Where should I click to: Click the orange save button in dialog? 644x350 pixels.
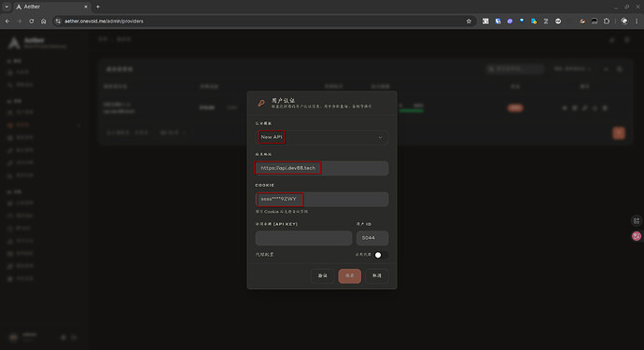[349, 276]
